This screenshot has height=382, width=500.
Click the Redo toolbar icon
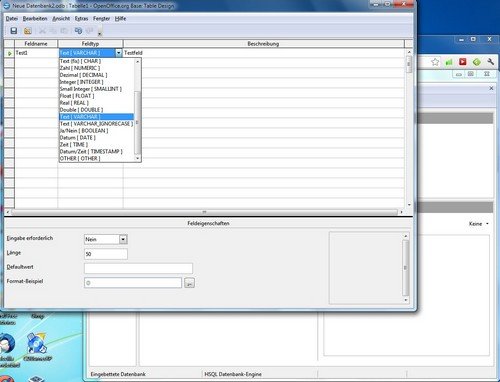(89, 31)
